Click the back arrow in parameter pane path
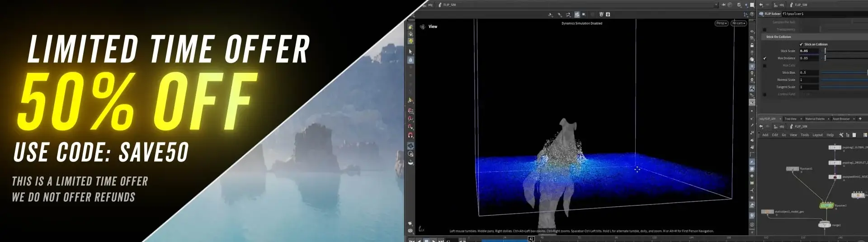This screenshot has width=868, height=242. (761, 5)
